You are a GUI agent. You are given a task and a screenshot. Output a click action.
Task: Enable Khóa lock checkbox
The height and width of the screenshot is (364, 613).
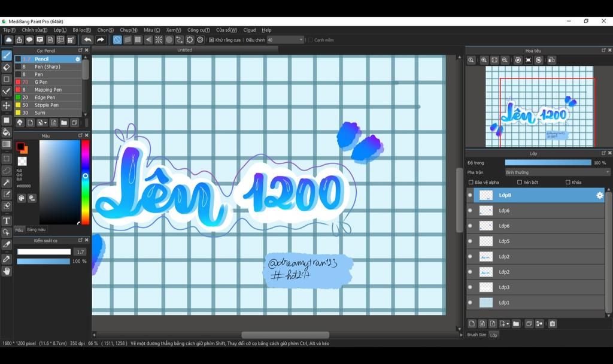(x=568, y=182)
